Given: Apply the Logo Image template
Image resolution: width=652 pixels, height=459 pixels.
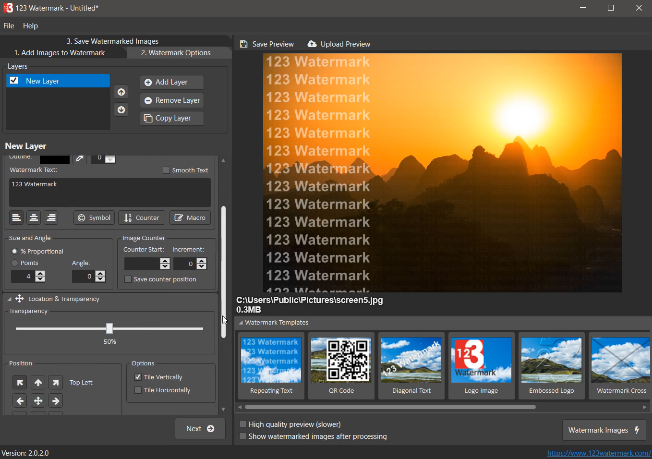Looking at the screenshot, I should tap(482, 366).
